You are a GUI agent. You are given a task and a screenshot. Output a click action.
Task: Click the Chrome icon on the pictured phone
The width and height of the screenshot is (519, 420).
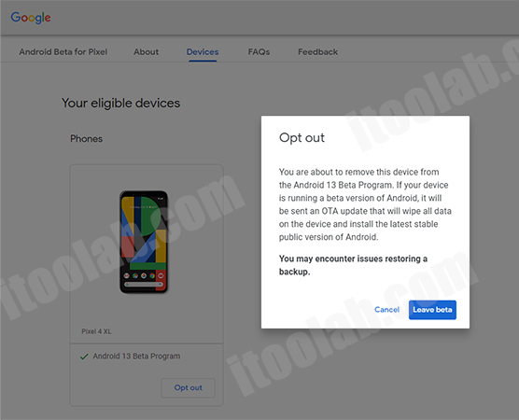tap(152, 275)
